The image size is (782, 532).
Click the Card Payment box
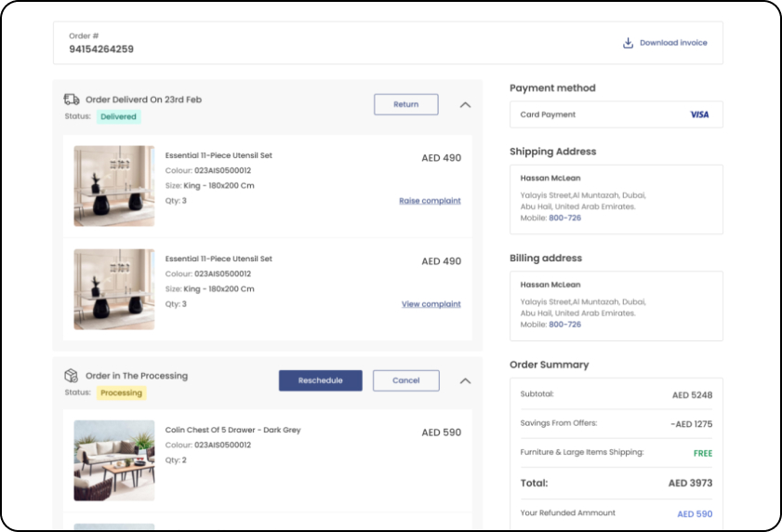tap(616, 114)
